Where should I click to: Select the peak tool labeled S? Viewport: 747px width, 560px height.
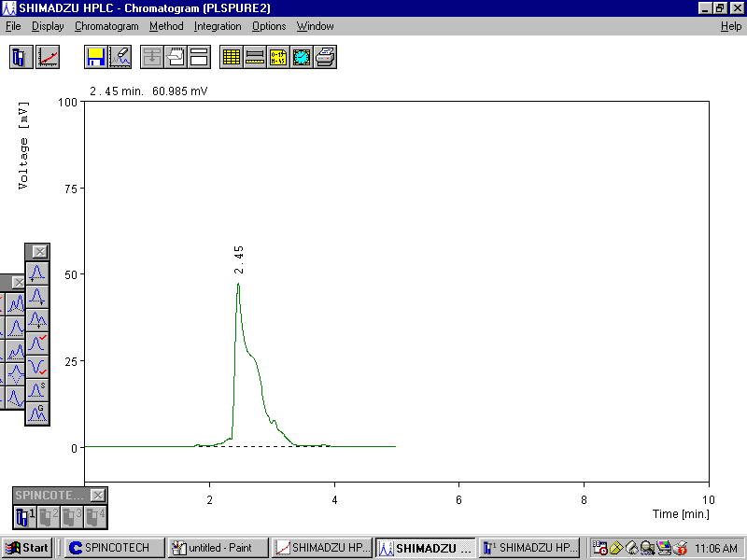click(x=37, y=390)
